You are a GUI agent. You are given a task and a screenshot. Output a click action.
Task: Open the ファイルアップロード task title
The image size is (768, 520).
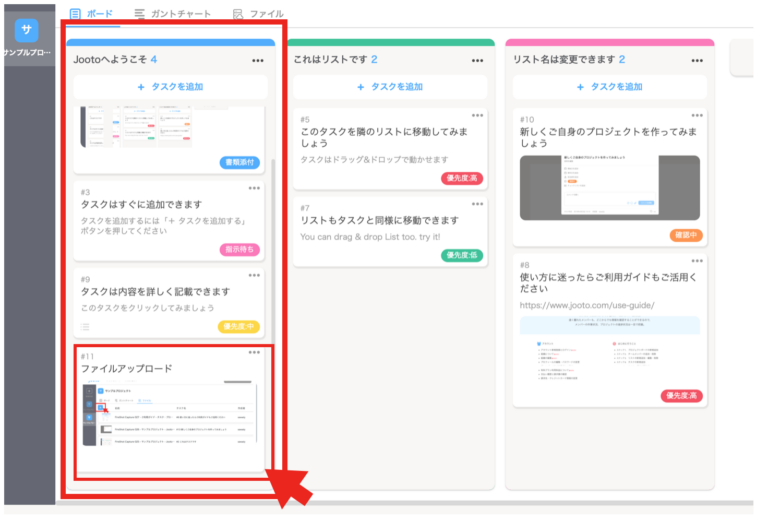click(x=126, y=369)
